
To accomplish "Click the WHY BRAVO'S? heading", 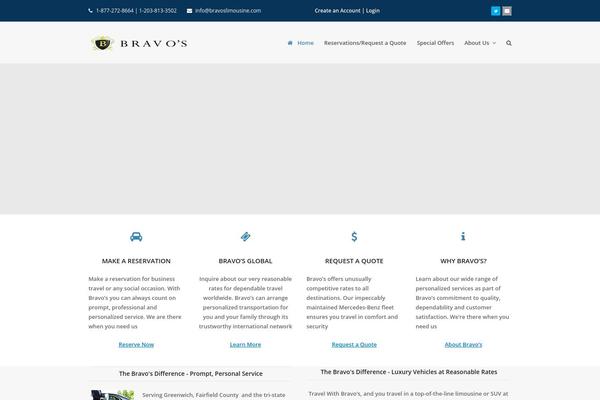I will click(463, 261).
